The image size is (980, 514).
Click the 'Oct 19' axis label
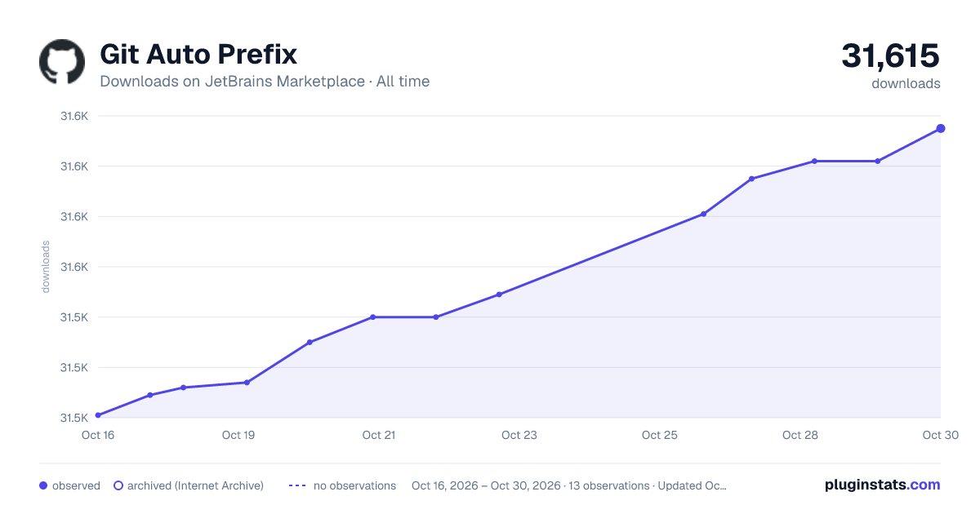click(238, 435)
